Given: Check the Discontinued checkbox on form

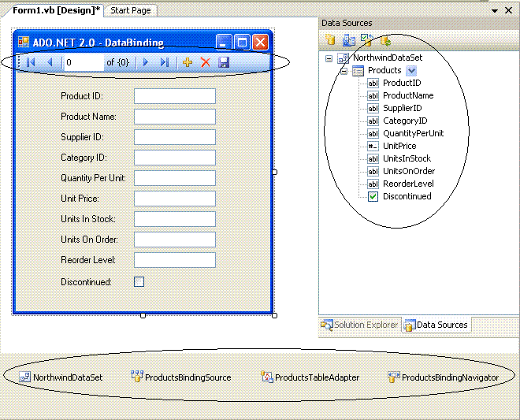Looking at the screenshot, I should 139,281.
